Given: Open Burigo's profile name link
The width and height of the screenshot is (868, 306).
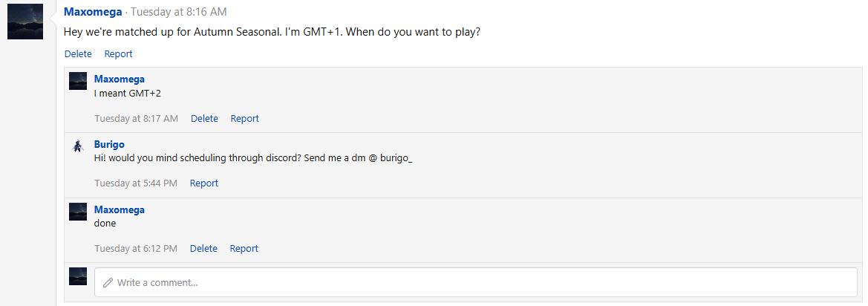Looking at the screenshot, I should tap(109, 144).
